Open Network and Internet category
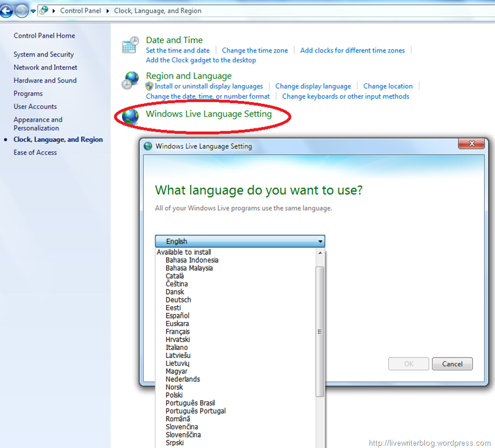Image resolution: width=495 pixels, height=448 pixels. pyautogui.click(x=45, y=67)
